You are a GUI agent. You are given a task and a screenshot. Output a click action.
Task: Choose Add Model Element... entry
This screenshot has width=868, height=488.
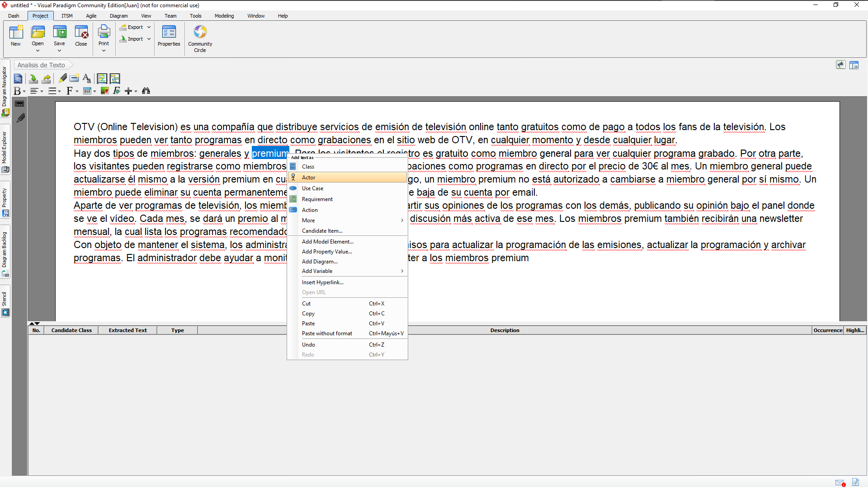348,242
